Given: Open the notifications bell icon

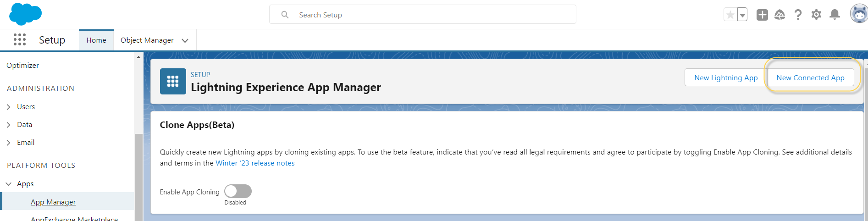Looking at the screenshot, I should [835, 15].
